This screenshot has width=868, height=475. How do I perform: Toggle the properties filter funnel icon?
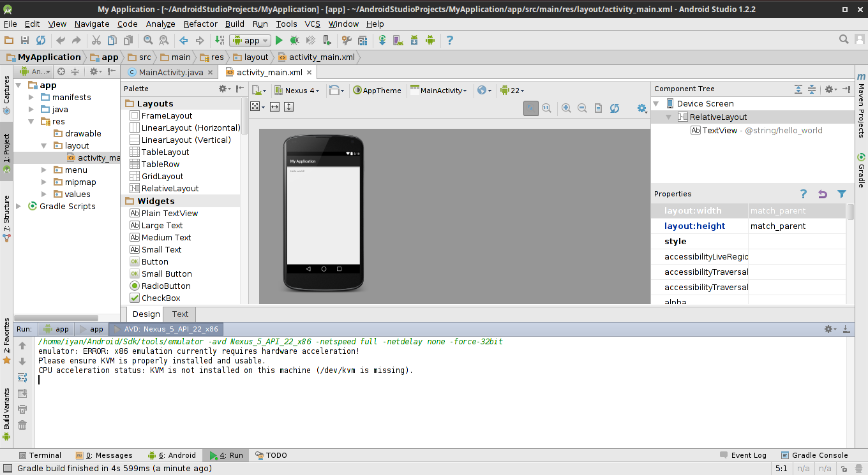842,194
